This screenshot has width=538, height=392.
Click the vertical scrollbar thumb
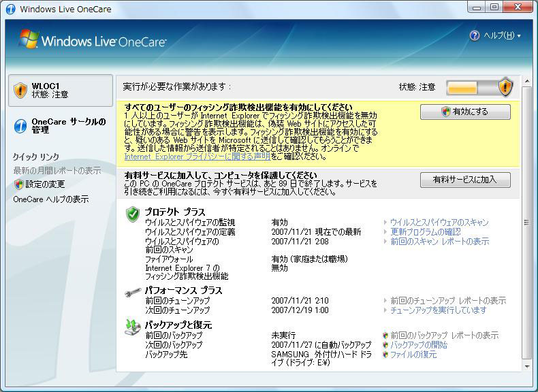pyautogui.click(x=526, y=223)
